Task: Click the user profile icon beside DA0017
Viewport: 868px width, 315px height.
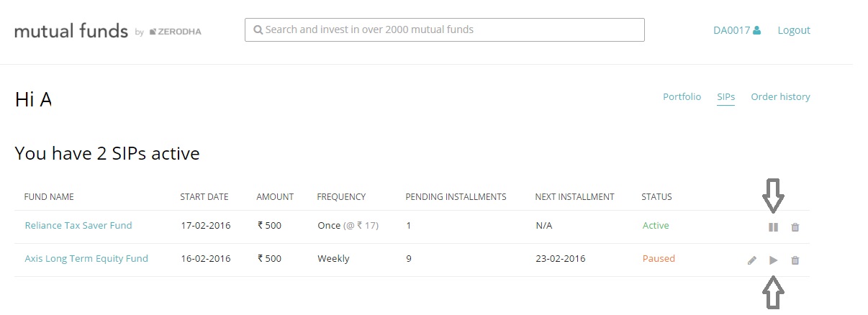Action: click(756, 30)
